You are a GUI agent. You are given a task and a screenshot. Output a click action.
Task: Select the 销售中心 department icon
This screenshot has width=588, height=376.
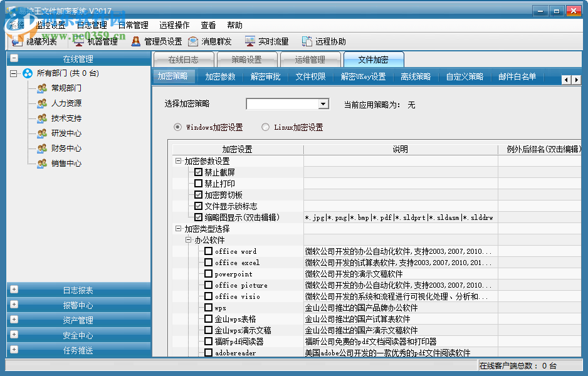pos(42,164)
